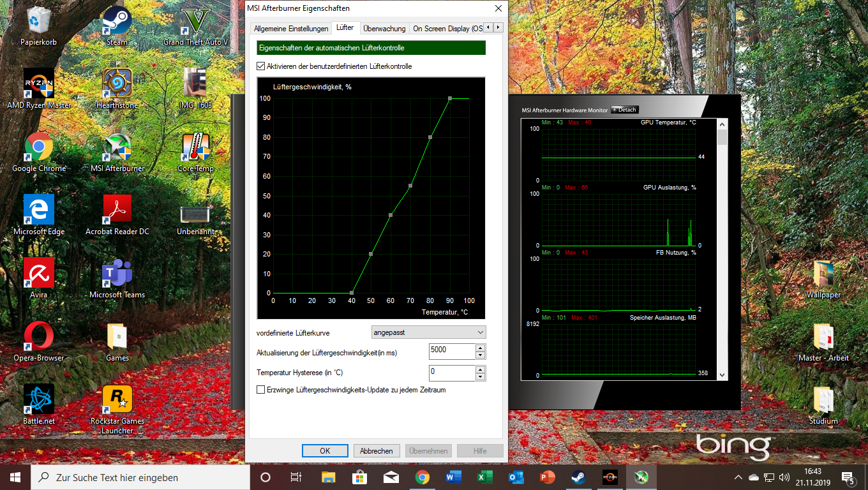Open Microsoft Store taskbar icon
This screenshot has width=868, height=490.
(359, 477)
